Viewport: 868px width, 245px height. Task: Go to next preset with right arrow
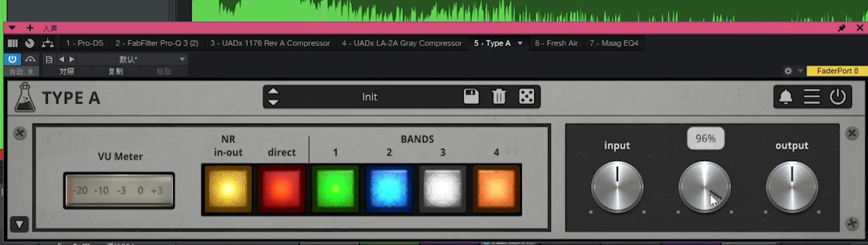pos(71,59)
